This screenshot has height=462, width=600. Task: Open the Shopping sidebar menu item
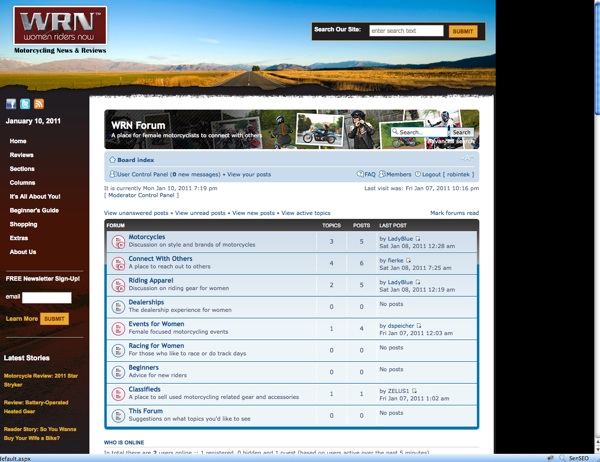23,225
